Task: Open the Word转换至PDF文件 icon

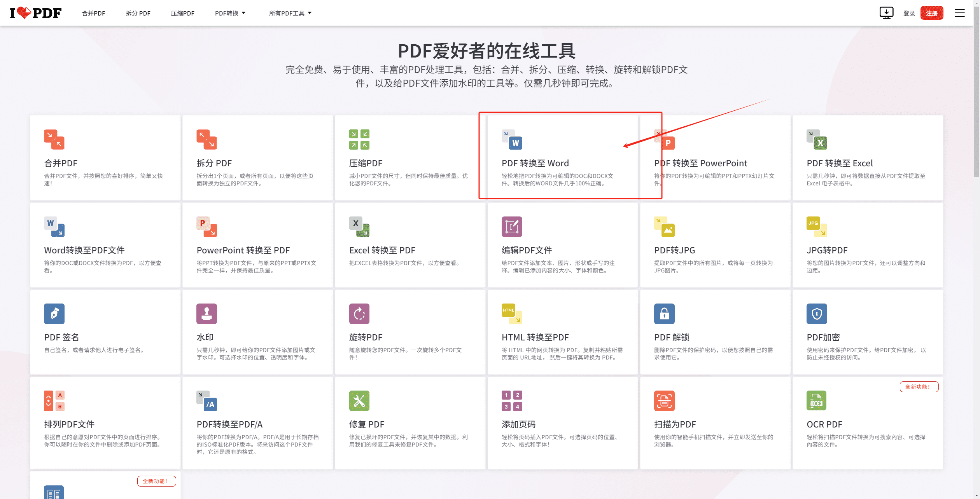Action: tap(54, 227)
